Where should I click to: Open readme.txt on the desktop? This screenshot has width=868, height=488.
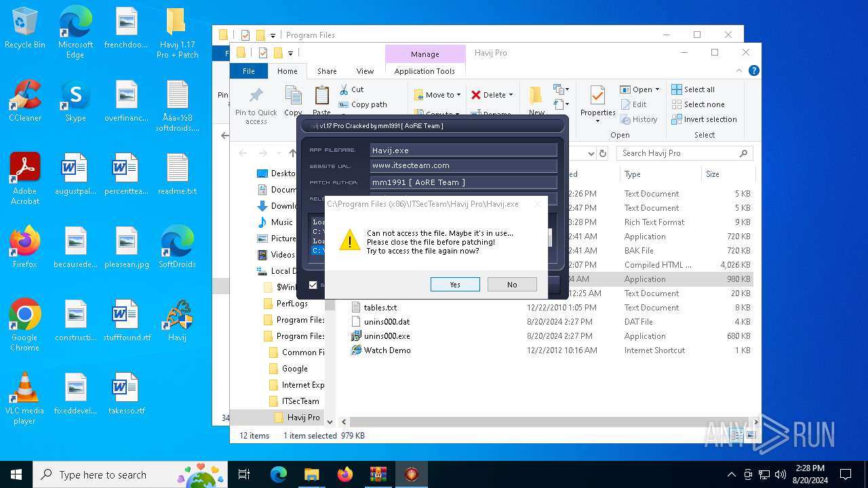177,175
